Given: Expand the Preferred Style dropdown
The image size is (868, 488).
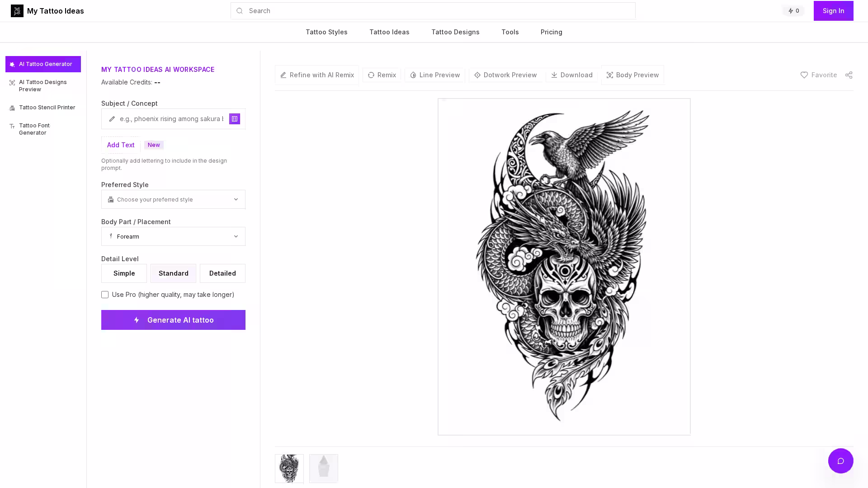Looking at the screenshot, I should [x=173, y=199].
